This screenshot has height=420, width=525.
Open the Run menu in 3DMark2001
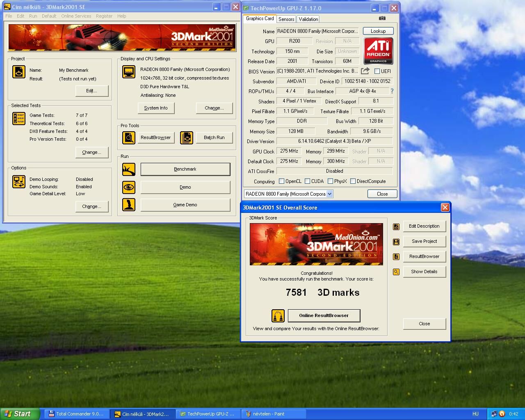pyautogui.click(x=33, y=16)
